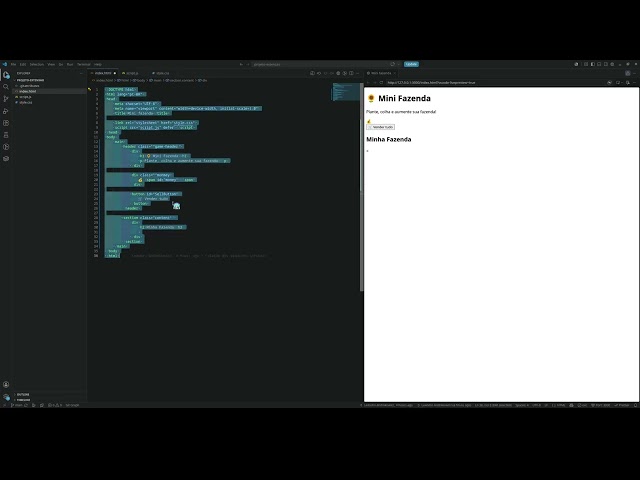Open the Edit menu
The image size is (640, 480).
pyautogui.click(x=23, y=64)
